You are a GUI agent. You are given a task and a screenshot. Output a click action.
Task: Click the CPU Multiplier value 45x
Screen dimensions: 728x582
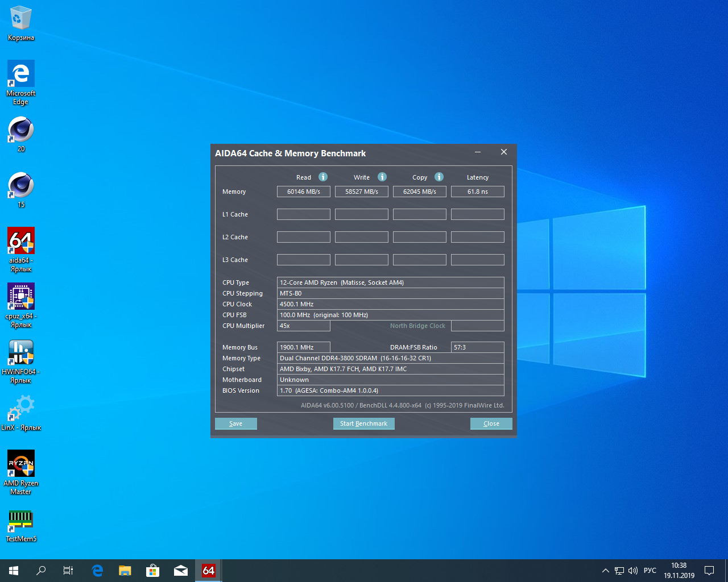[x=304, y=326]
